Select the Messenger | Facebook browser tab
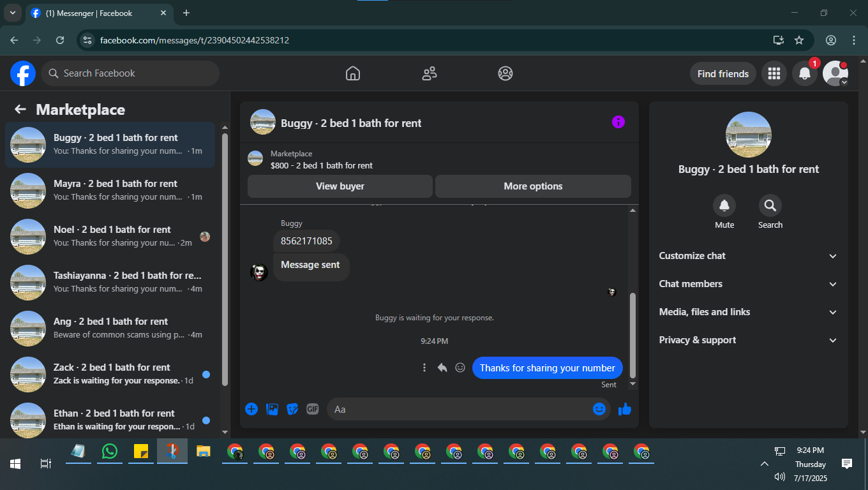 (99, 13)
